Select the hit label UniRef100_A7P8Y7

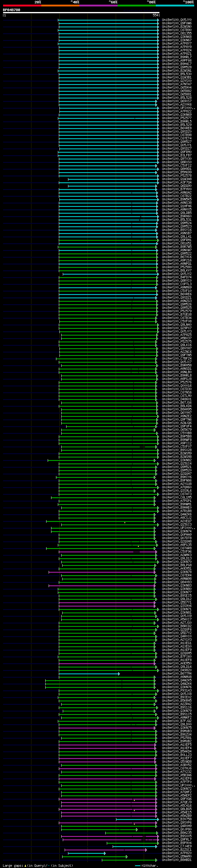(177, 43)
